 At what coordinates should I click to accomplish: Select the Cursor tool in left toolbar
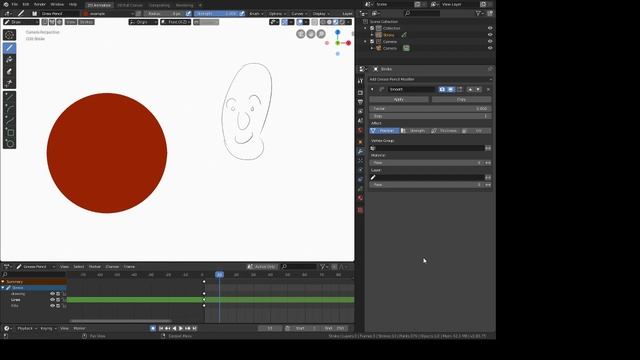[x=9, y=35]
